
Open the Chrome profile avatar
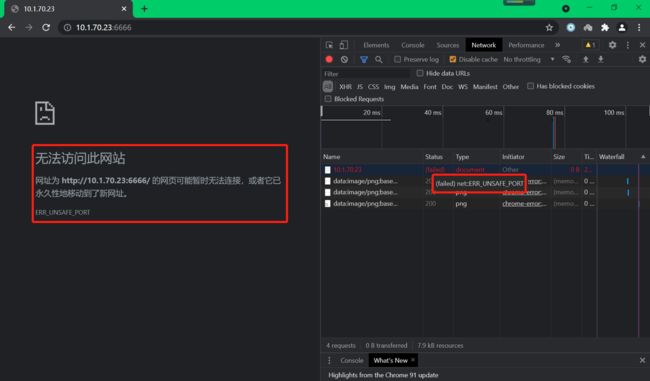[x=622, y=27]
